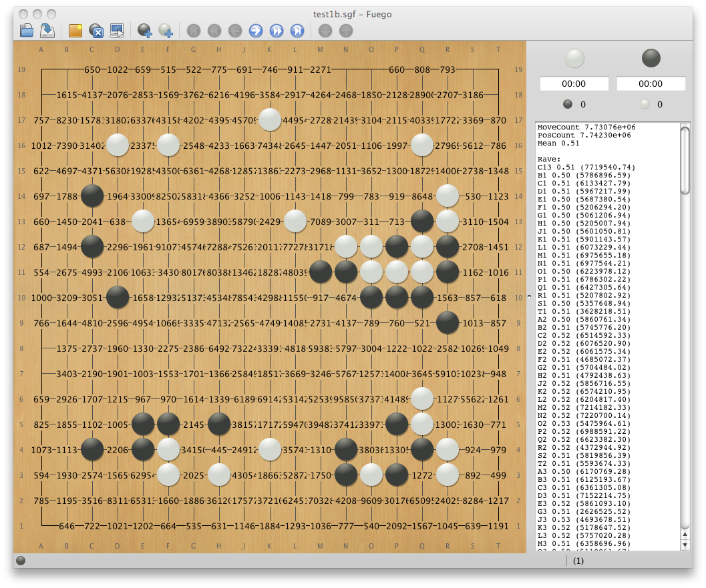This screenshot has width=706, height=588.
Task: Click the left 00:00 clock field
Action: (574, 83)
